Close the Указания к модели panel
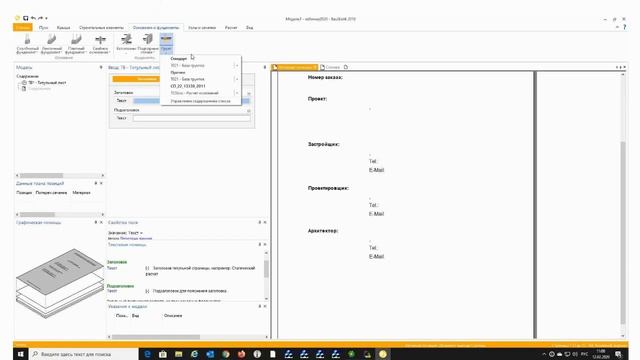Screen dimensions: 640x360 click(265, 306)
